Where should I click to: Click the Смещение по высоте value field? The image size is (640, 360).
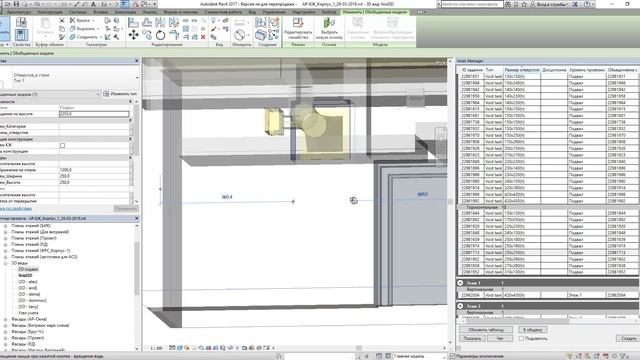point(94,114)
